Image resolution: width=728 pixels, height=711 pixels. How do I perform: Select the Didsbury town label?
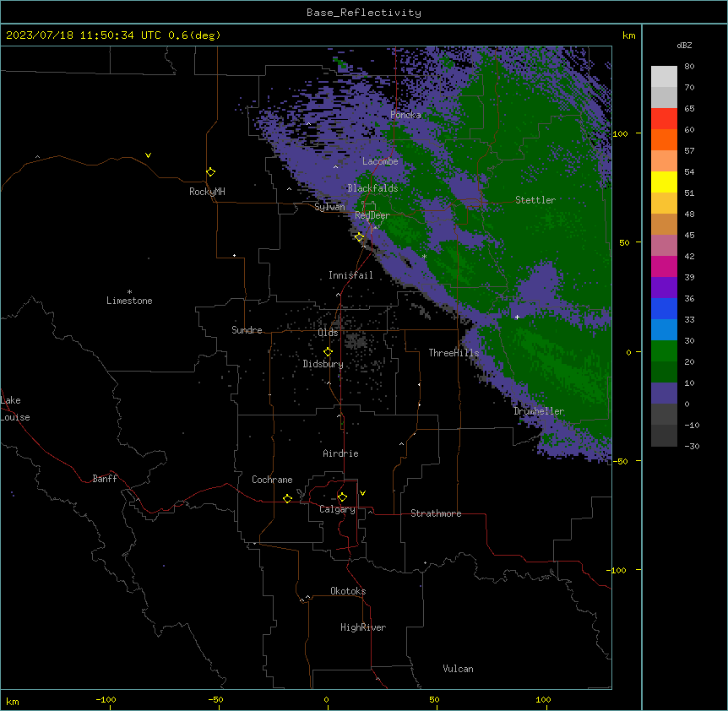pos(323,364)
